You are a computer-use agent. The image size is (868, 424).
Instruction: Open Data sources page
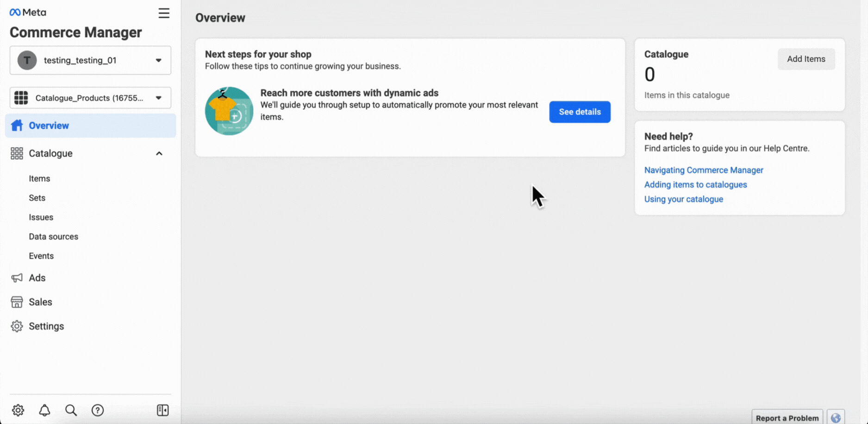[54, 237]
